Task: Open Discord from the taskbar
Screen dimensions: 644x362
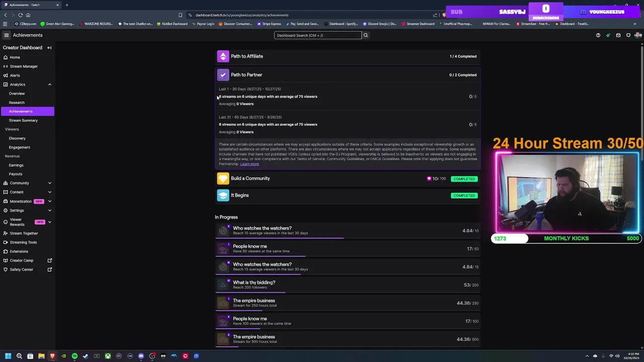Action: 141,356
